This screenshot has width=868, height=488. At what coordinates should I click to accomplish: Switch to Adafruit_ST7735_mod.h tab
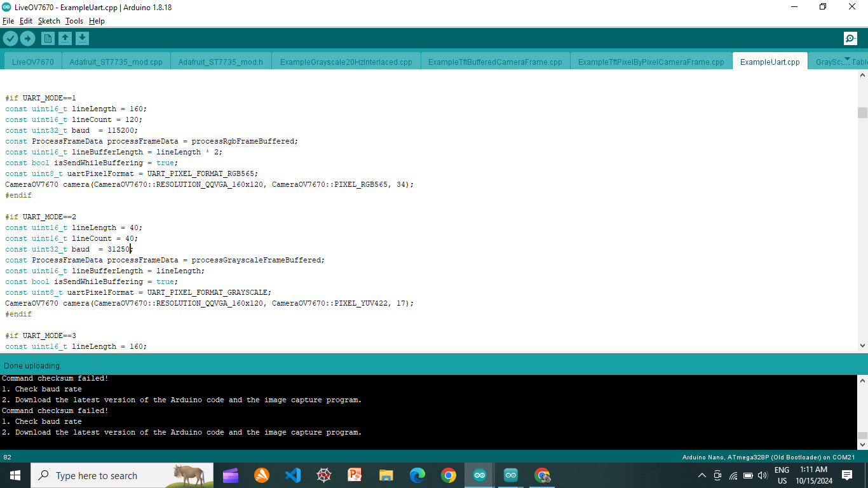tap(221, 62)
